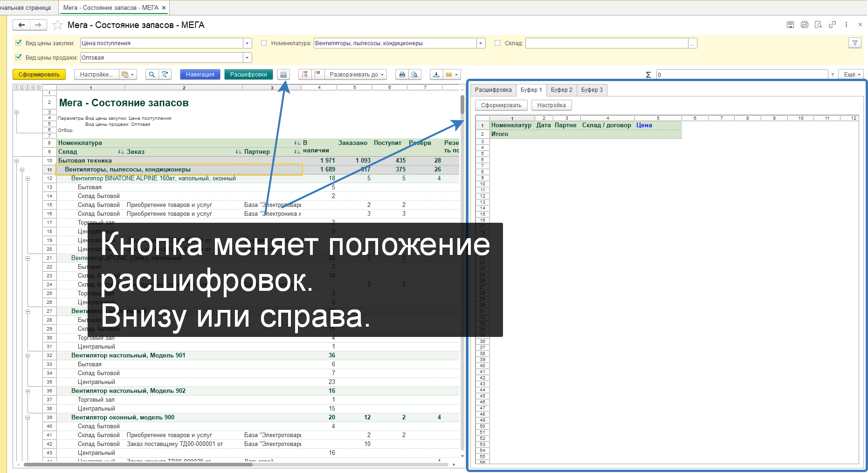Click Сформировать in decoding panel

coord(501,105)
